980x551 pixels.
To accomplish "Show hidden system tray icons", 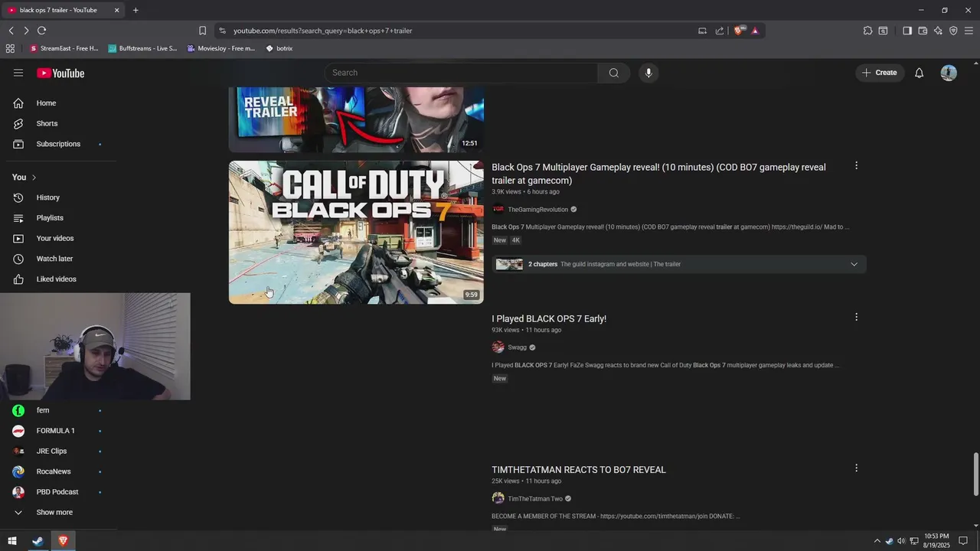I will (x=877, y=541).
